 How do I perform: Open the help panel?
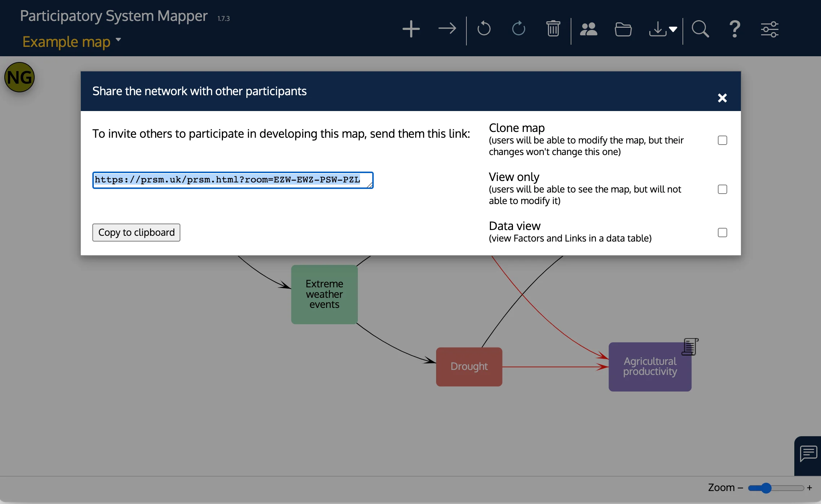pos(735,29)
